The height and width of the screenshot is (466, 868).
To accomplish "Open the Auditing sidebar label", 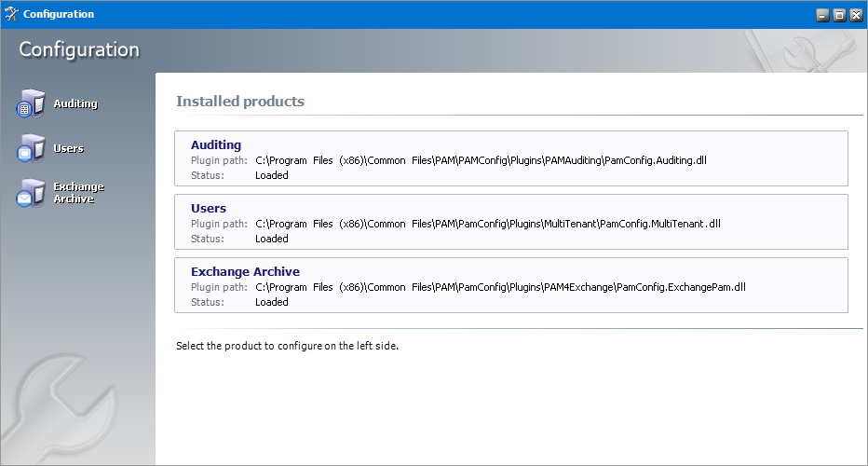I will tap(75, 103).
